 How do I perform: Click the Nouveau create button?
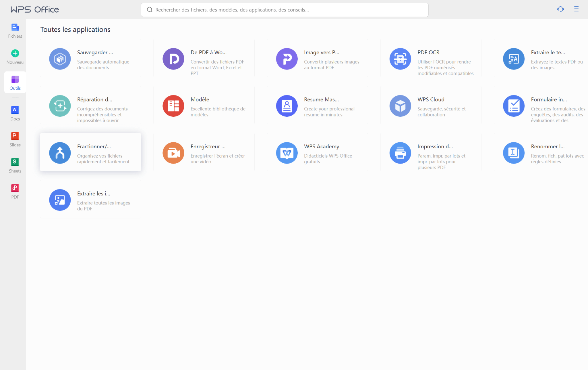(x=15, y=57)
